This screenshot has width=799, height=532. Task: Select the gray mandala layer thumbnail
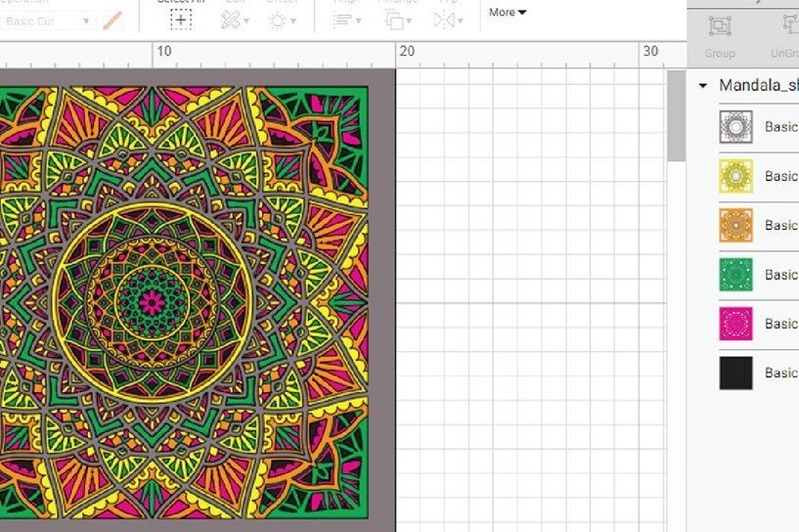pos(736,127)
